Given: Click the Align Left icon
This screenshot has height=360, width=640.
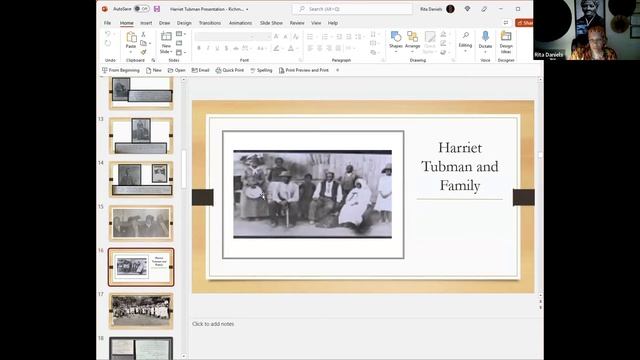Looking at the screenshot, I should [x=310, y=48].
